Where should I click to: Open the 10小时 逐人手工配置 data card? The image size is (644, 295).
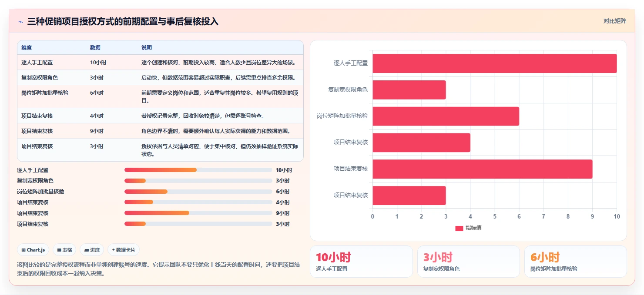point(361,262)
